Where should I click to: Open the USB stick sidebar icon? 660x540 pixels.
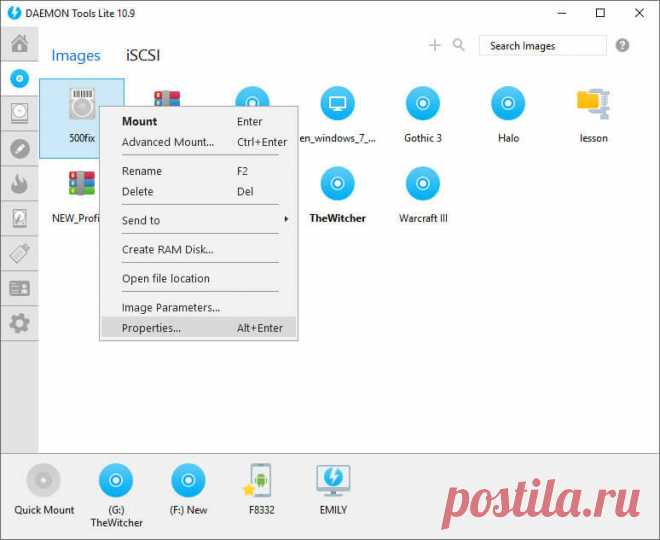coord(19,253)
